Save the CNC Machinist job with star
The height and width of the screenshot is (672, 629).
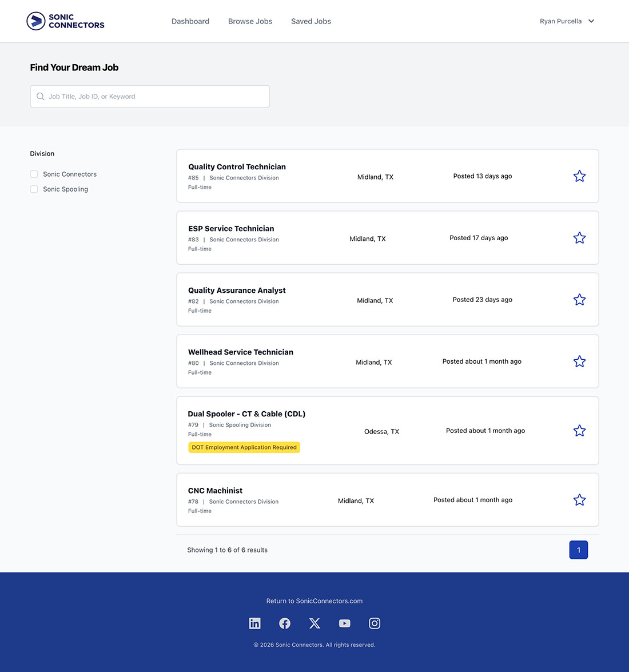(x=579, y=500)
